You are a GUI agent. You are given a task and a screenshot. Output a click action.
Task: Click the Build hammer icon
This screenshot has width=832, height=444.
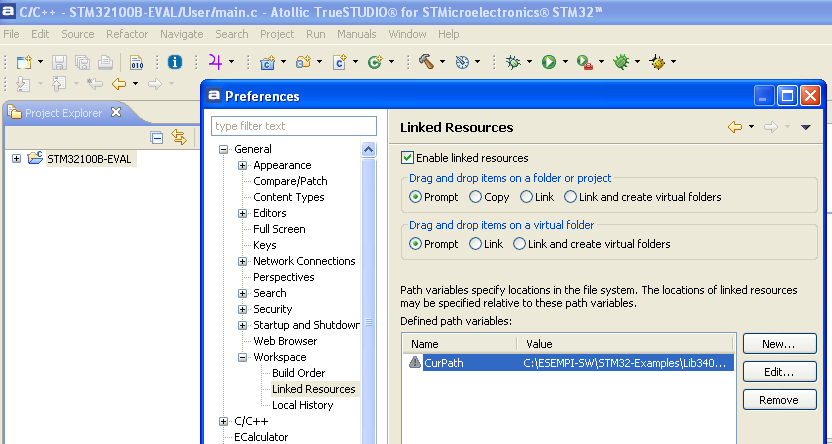(x=426, y=62)
